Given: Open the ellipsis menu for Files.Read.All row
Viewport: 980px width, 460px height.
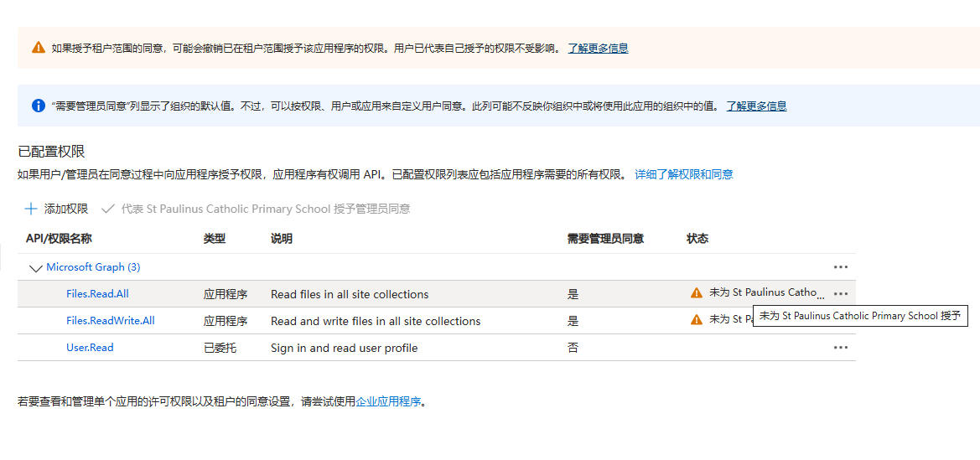Looking at the screenshot, I should pyautogui.click(x=841, y=294).
